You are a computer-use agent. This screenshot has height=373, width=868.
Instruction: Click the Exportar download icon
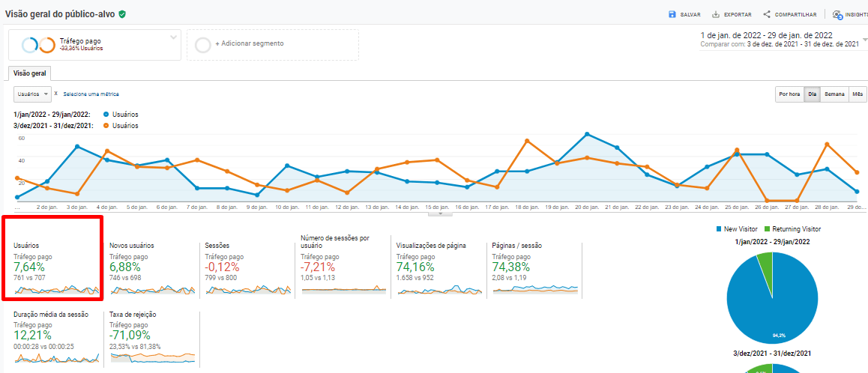(716, 14)
